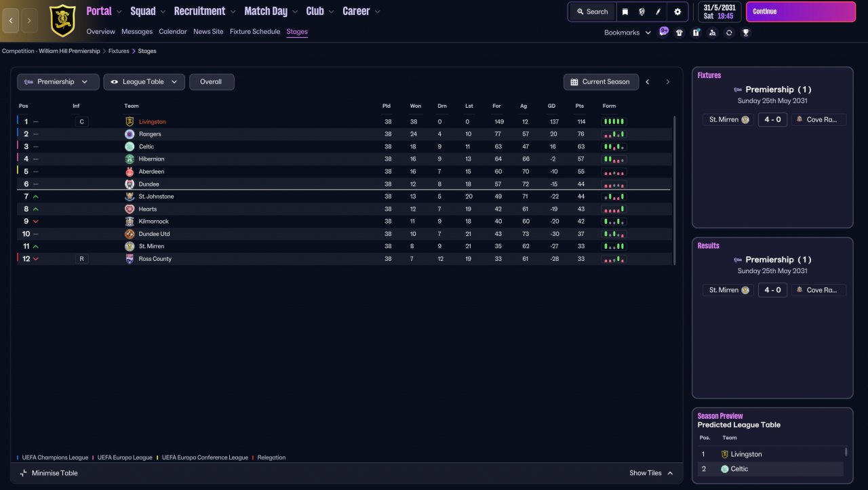This screenshot has height=490, width=868.
Task: Click the Overall filter button
Action: (x=212, y=82)
